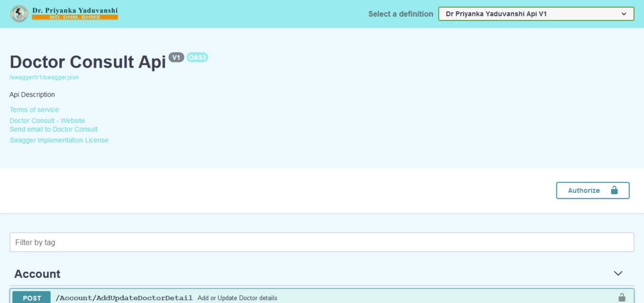Open the Terms of service link
Viewport: 644px width, 303px height.
click(x=34, y=110)
